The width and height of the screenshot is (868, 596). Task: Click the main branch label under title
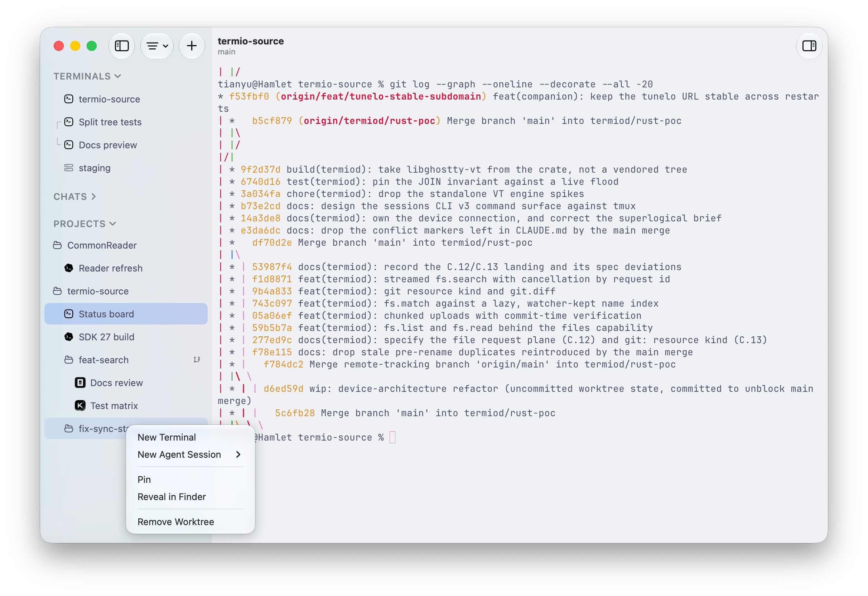[x=226, y=52]
